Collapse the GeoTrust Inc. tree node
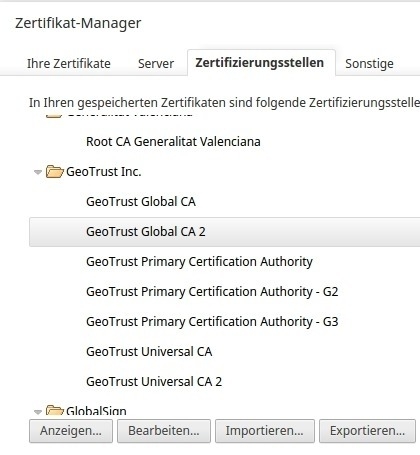This screenshot has height=455, width=420. [38, 172]
